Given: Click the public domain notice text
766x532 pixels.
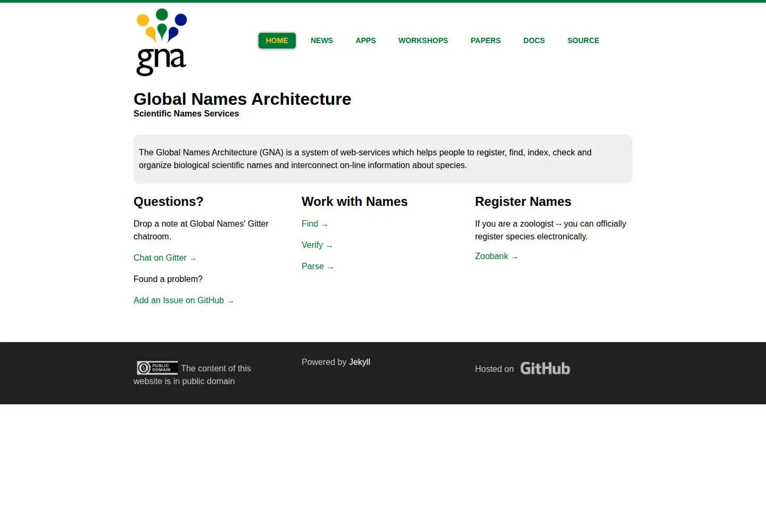Looking at the screenshot, I should (x=192, y=375).
